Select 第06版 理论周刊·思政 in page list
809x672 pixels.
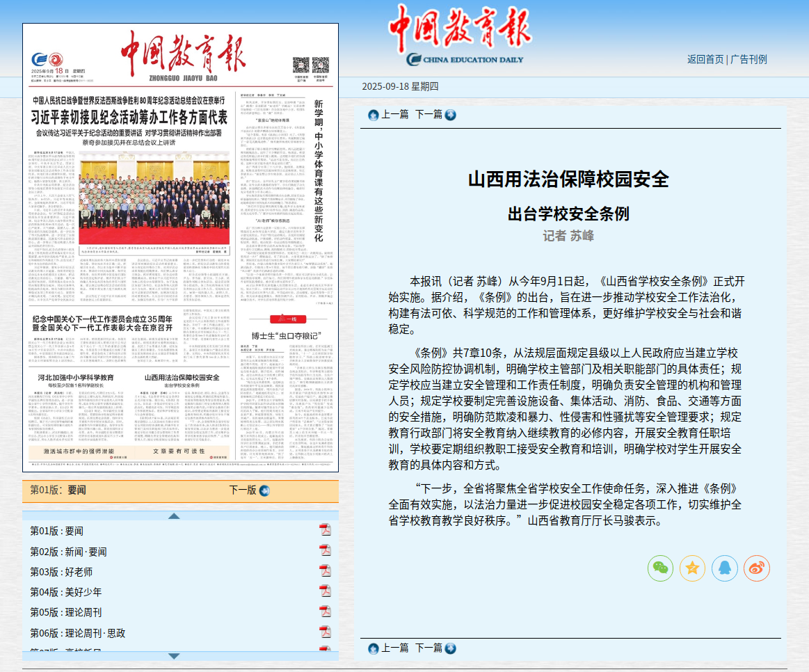[x=78, y=633]
